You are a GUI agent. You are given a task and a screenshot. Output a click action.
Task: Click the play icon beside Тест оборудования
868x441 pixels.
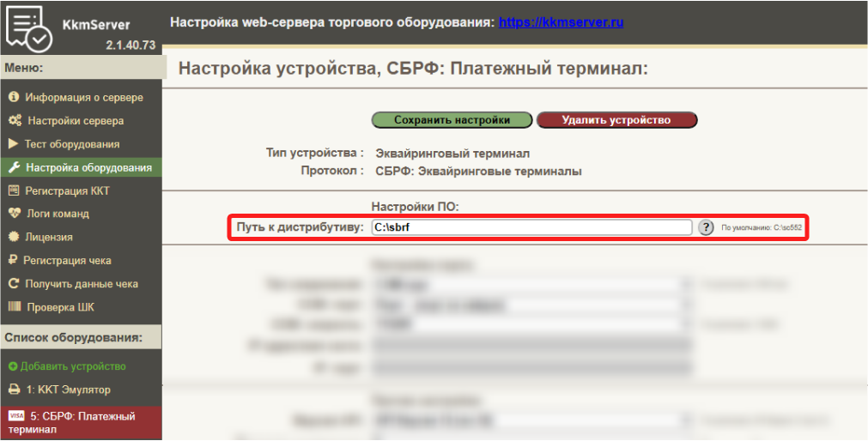[13, 144]
